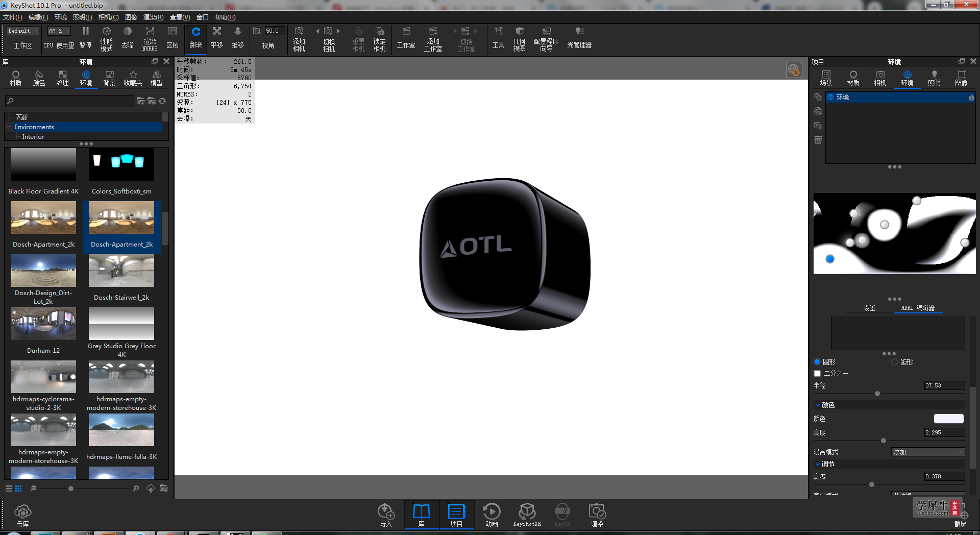This screenshot has width=980, height=535.
Task: Collapse the color section
Action: [x=818, y=405]
